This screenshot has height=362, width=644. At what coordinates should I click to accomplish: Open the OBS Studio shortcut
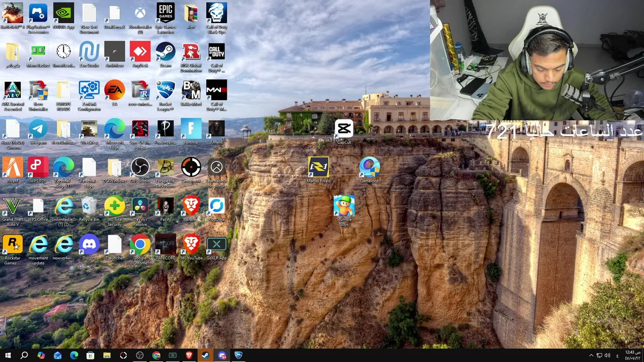click(140, 170)
